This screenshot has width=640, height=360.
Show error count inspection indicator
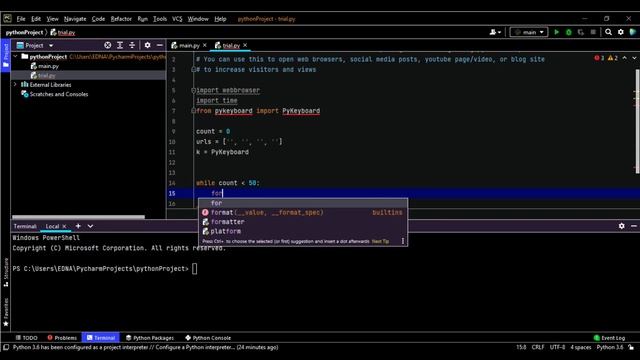click(600, 58)
